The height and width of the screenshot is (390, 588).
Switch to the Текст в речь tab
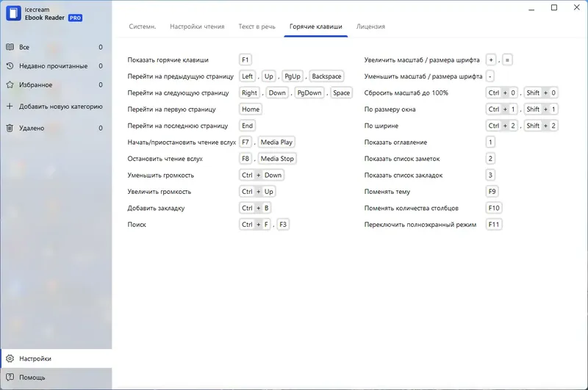click(x=257, y=26)
